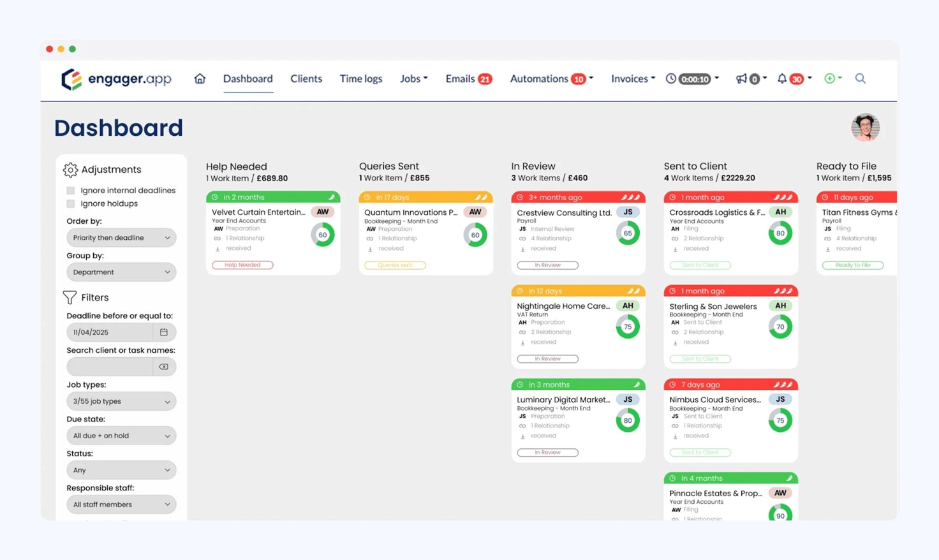Click the Help Needed status tag
Image resolution: width=939 pixels, height=560 pixels.
pos(242,265)
